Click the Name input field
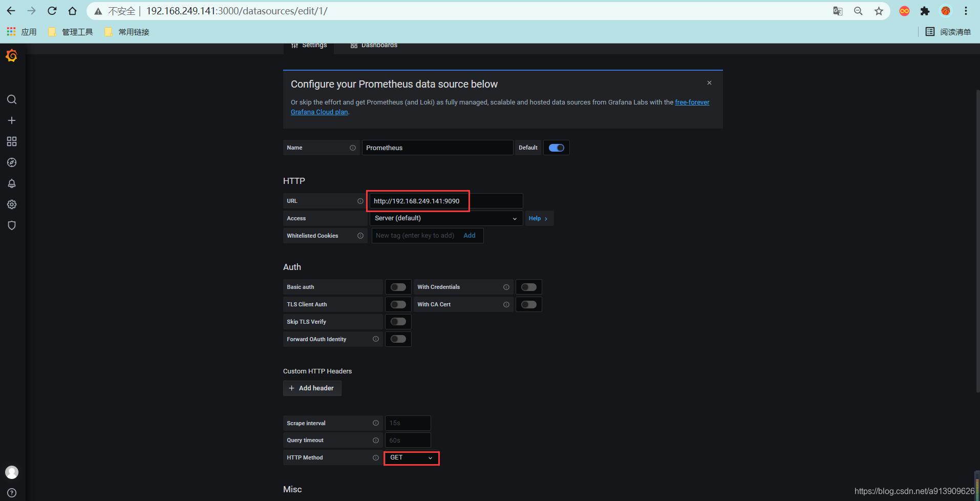 click(438, 148)
